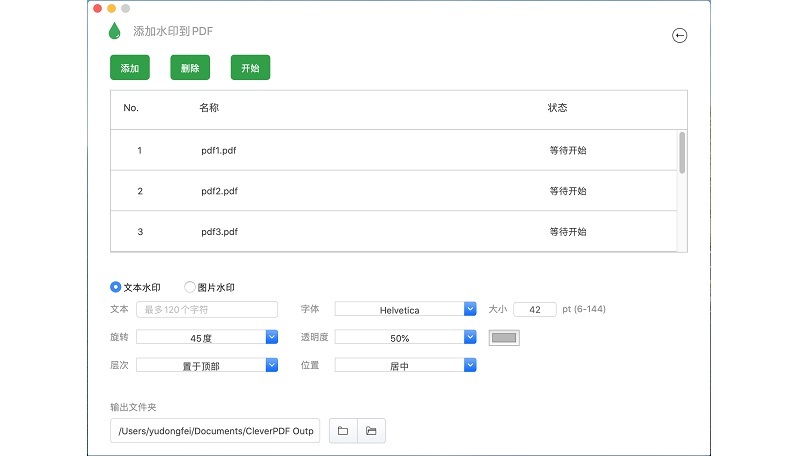Select the 文本水印 radio button
The image size is (800, 456).
click(x=116, y=287)
